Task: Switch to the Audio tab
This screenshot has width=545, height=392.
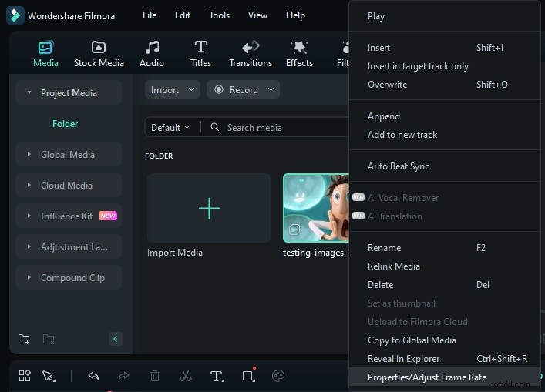Action: click(152, 54)
